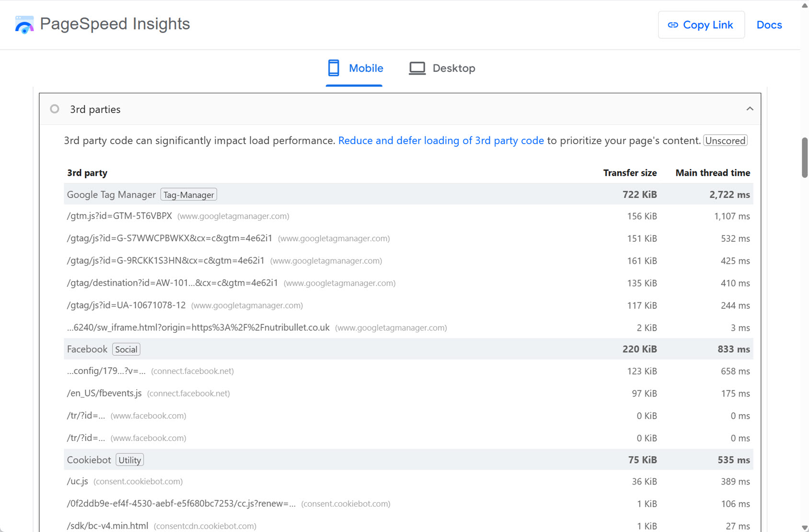Click the Tag-Manager category badge
Image resolution: width=809 pixels, height=532 pixels.
click(x=188, y=194)
